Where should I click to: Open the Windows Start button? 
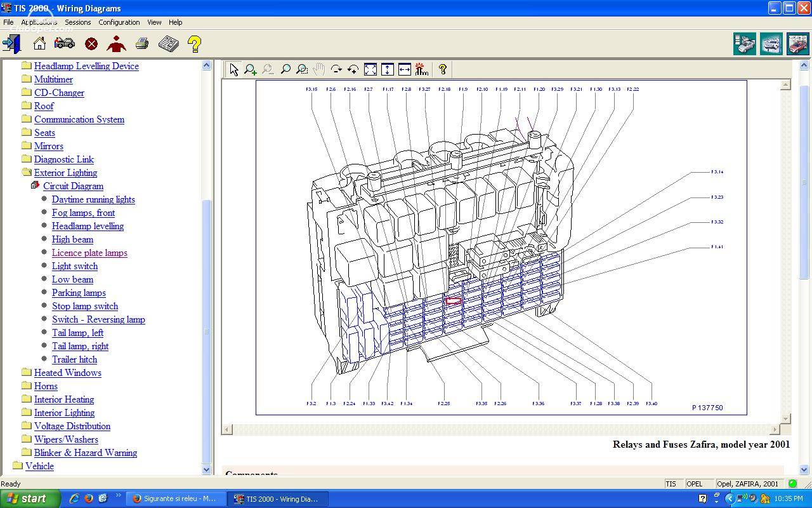pyautogui.click(x=30, y=498)
